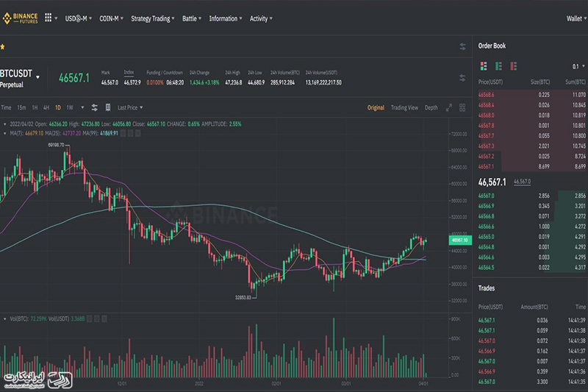This screenshot has height=392, width=588.
Task: Change order book 0.1 precision dropdown
Action: pos(578,66)
